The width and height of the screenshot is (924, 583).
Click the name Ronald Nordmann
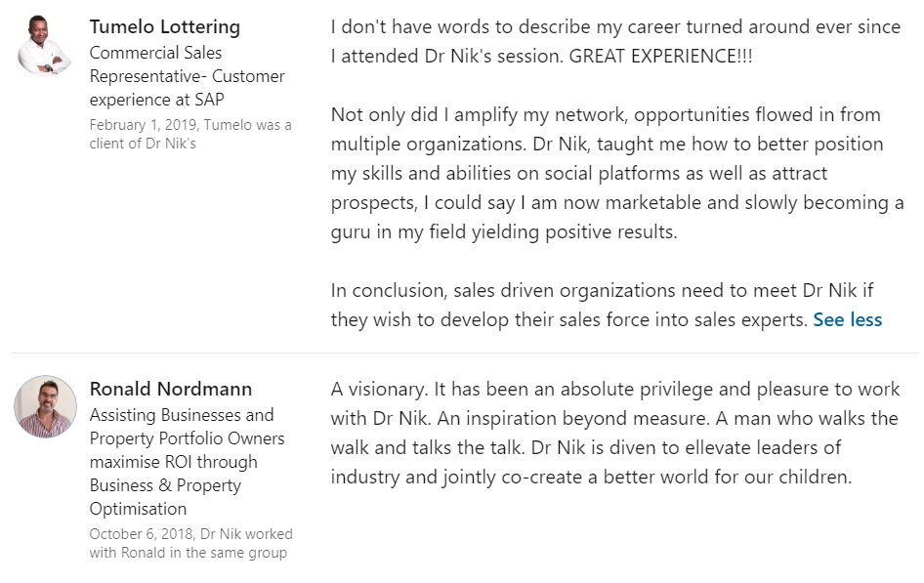[x=170, y=389]
